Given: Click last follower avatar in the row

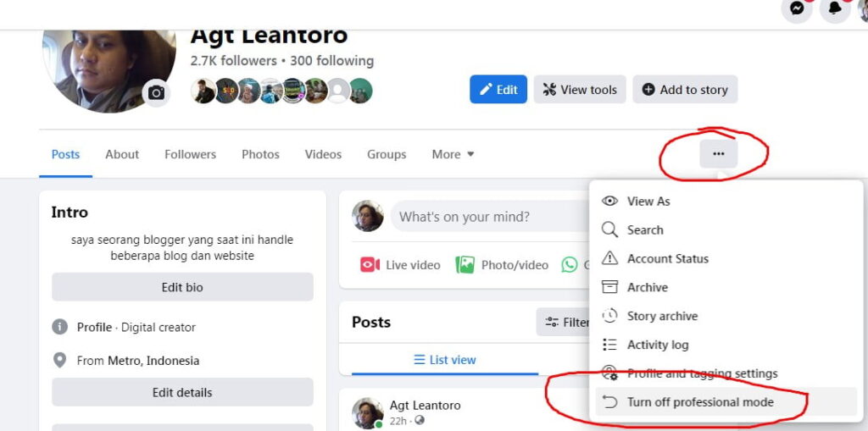Looking at the screenshot, I should pos(360,91).
